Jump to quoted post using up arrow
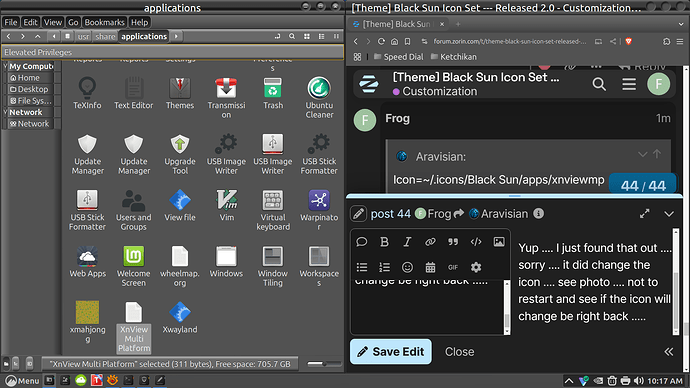Image resolution: width=690 pixels, height=388 pixels. tap(657, 154)
